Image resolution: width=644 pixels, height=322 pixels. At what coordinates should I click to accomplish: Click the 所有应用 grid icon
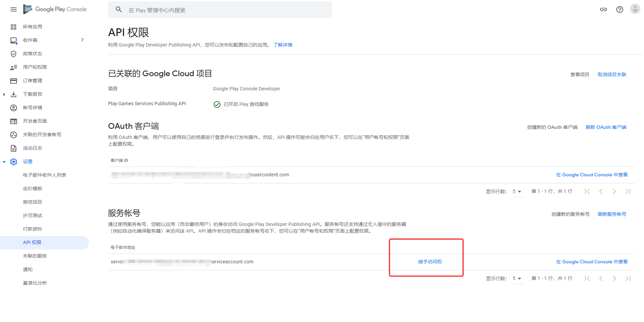(x=14, y=27)
